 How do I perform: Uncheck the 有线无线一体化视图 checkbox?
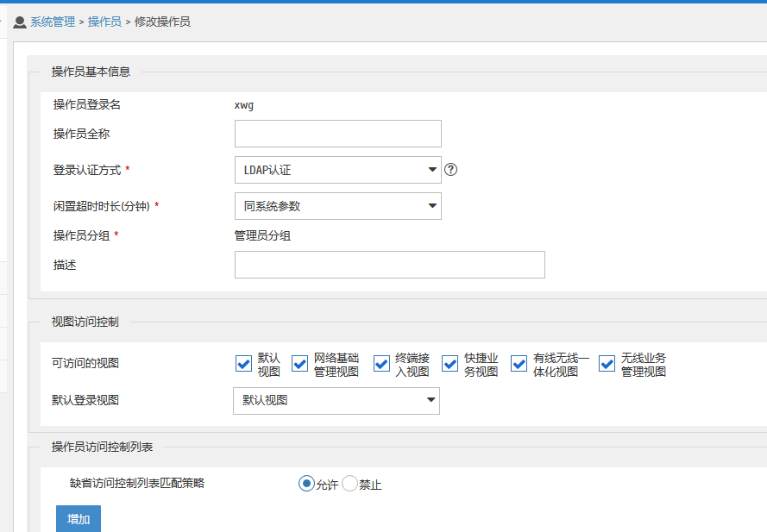coord(519,364)
